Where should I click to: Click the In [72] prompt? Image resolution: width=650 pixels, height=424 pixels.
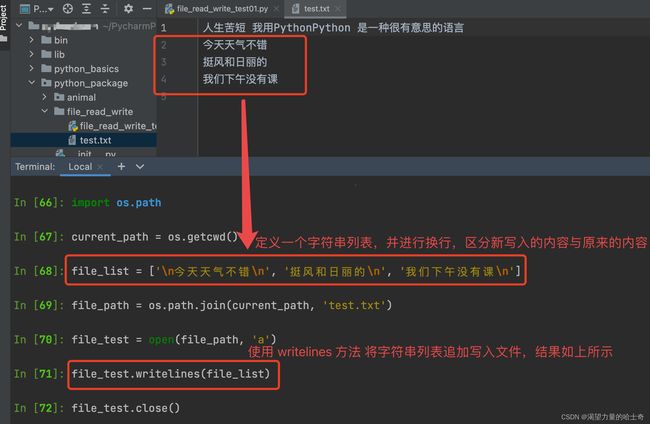pos(39,408)
